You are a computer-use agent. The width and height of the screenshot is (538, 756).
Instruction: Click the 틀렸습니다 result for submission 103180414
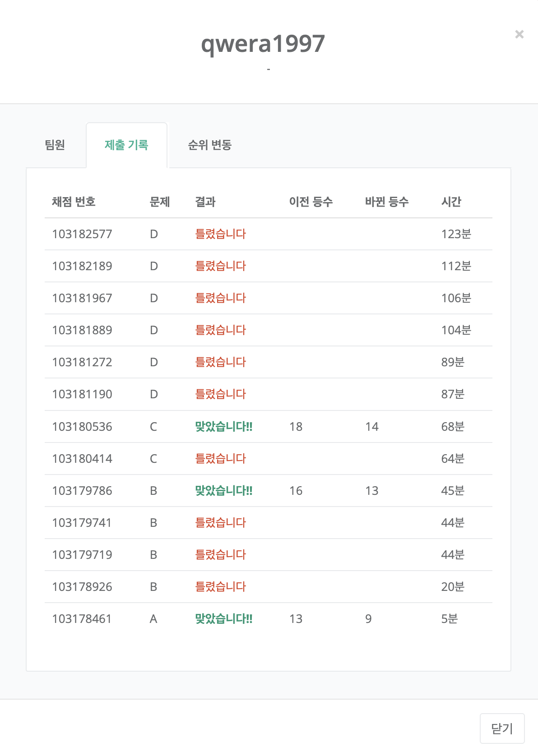[x=220, y=459]
